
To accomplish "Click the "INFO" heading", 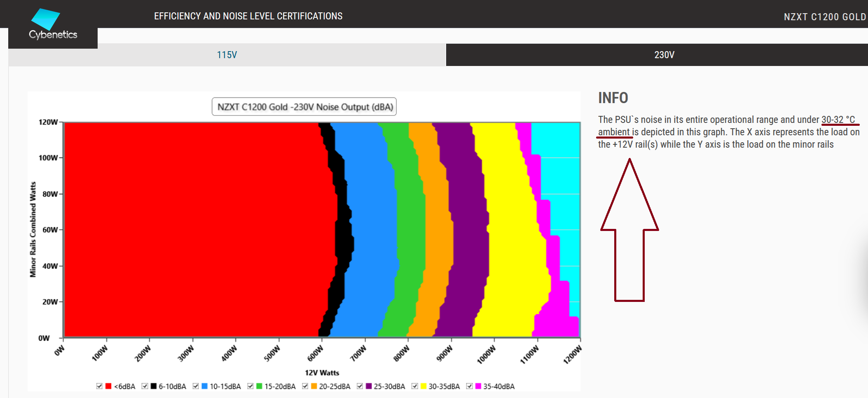I will pyautogui.click(x=613, y=98).
